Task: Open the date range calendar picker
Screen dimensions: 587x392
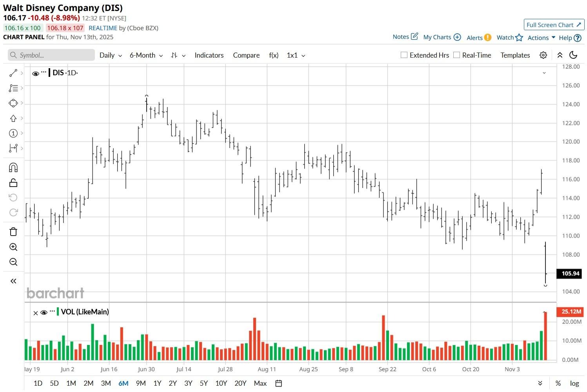Action: pyautogui.click(x=278, y=383)
